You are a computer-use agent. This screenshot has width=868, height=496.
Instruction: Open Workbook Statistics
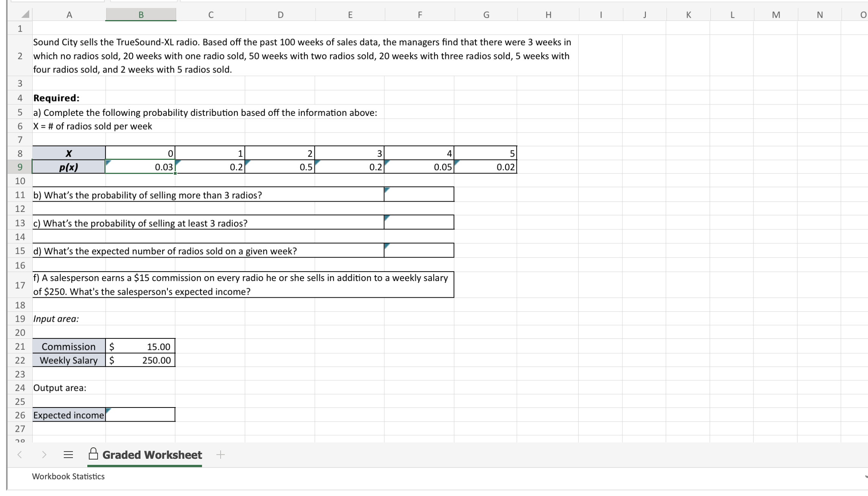[x=68, y=476]
